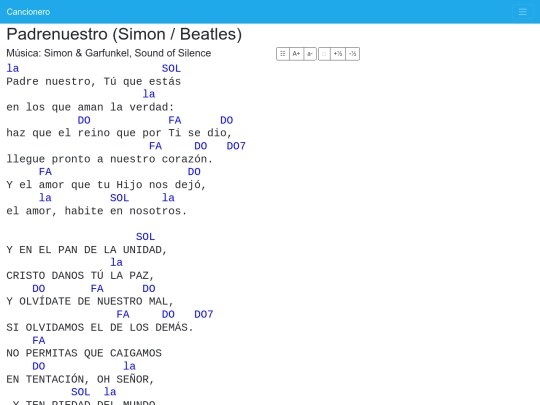The height and width of the screenshot is (405, 540).
Task: Click the lyric 'el amor, habite en nosotros.'
Action: (x=97, y=211)
